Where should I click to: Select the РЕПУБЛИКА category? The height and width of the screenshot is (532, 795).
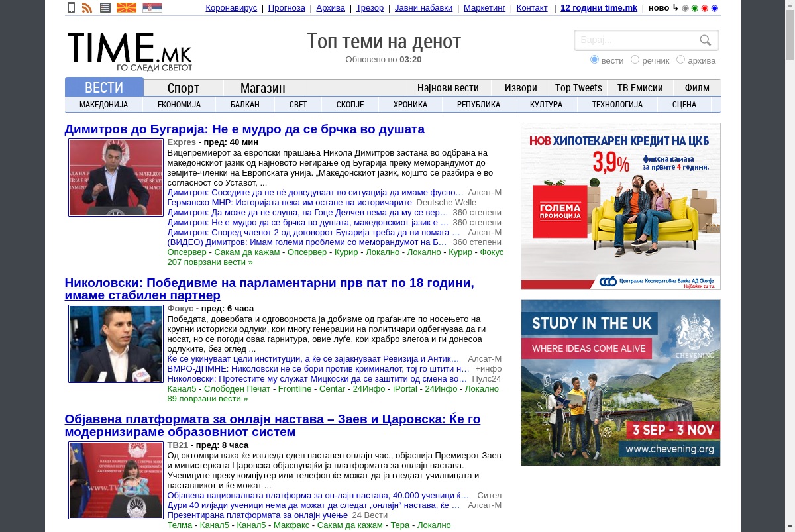(x=478, y=105)
